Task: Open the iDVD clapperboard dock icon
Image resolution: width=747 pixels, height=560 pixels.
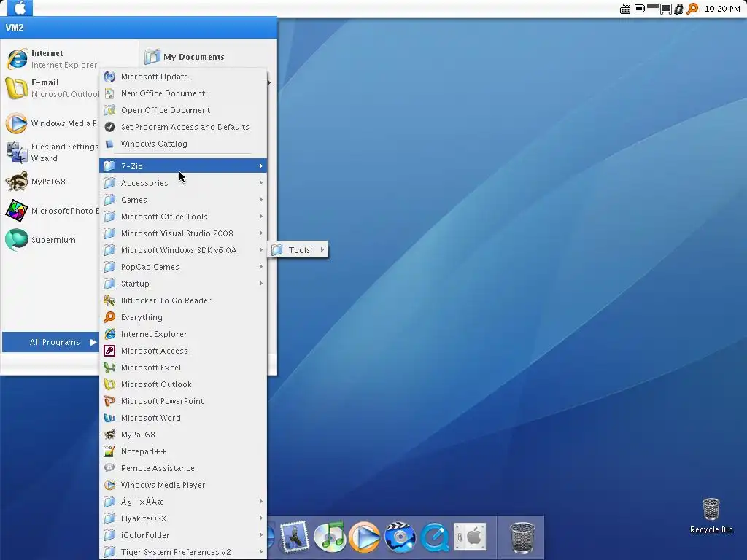Action: (400, 537)
